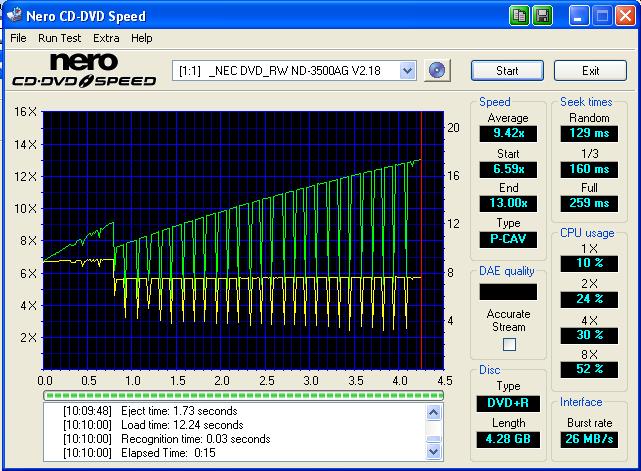Click the log scrollbar down arrow
Image resolution: width=641 pixels, height=471 pixels.
pos(433,452)
